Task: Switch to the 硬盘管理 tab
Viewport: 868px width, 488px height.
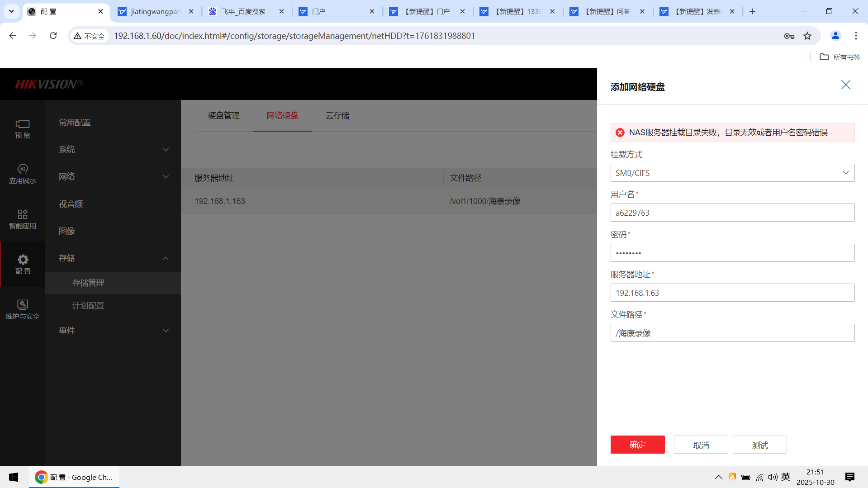Action: [223, 115]
